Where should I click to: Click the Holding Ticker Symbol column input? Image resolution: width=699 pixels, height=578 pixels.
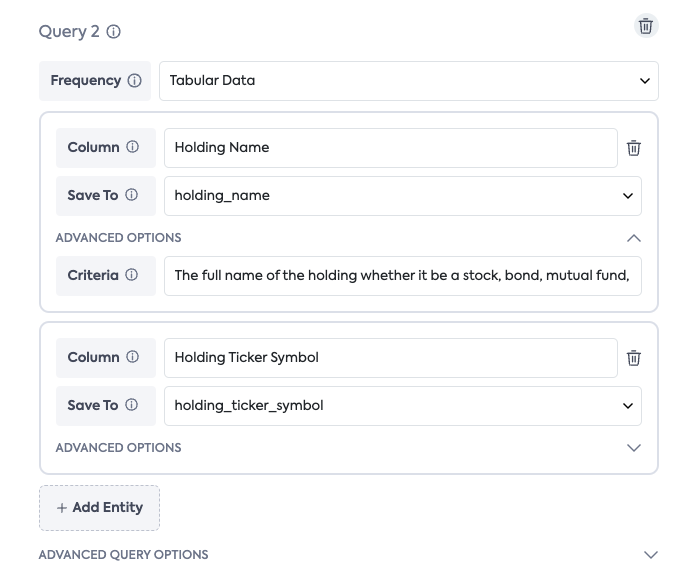390,358
